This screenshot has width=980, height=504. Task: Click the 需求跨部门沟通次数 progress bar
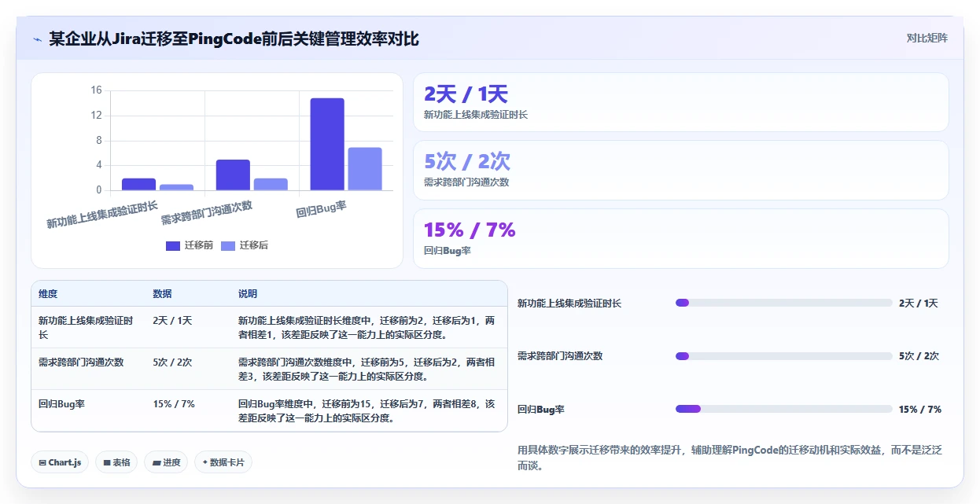(784, 355)
